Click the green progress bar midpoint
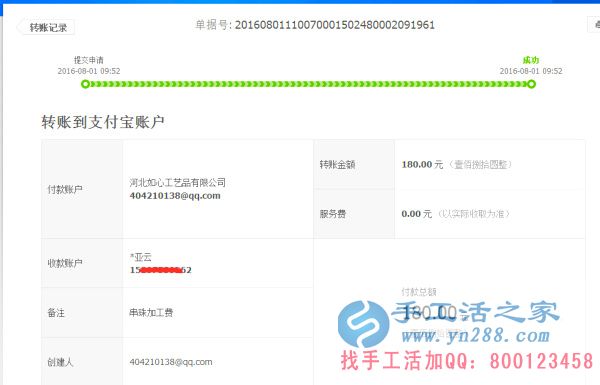 [x=308, y=84]
